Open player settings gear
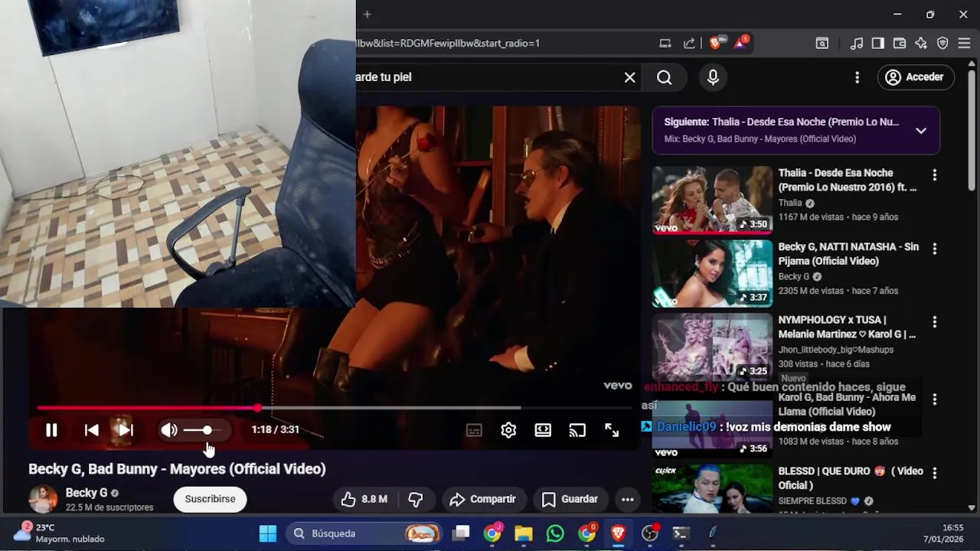The height and width of the screenshot is (551, 980). (x=508, y=430)
